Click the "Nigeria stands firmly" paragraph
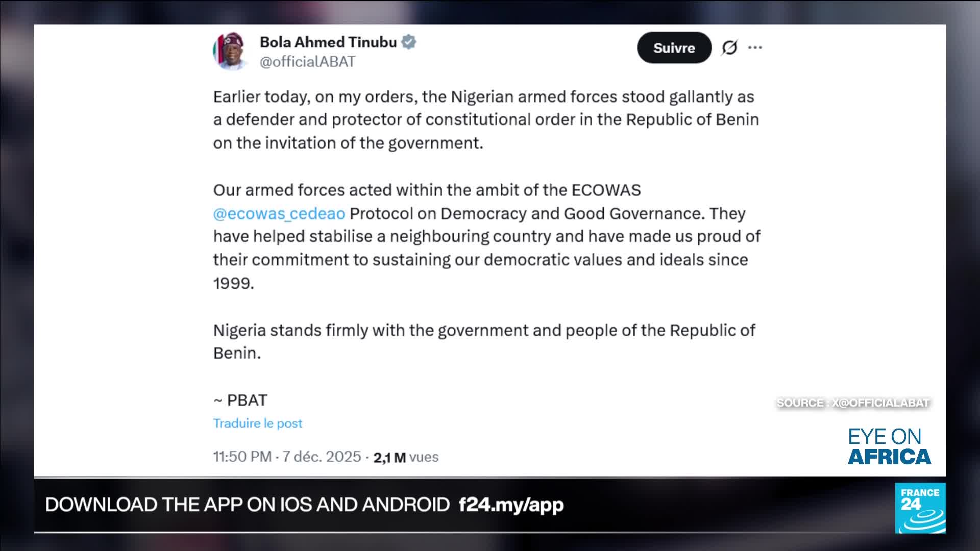 (484, 341)
